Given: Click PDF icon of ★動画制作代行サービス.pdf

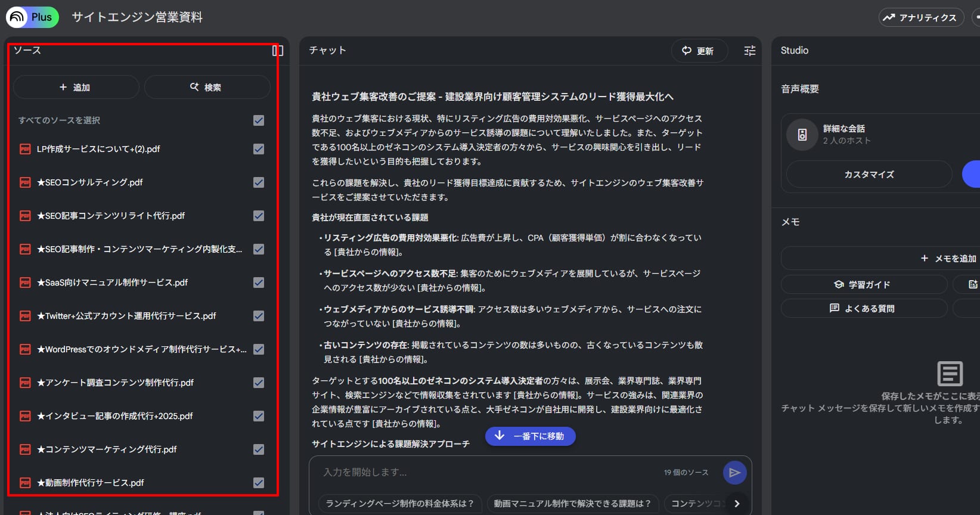Looking at the screenshot, I should tap(25, 483).
